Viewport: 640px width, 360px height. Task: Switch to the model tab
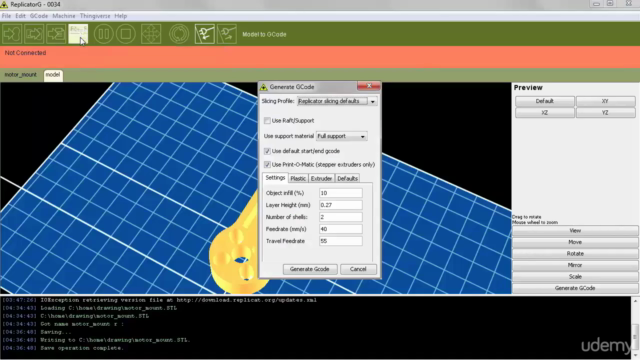pos(53,75)
